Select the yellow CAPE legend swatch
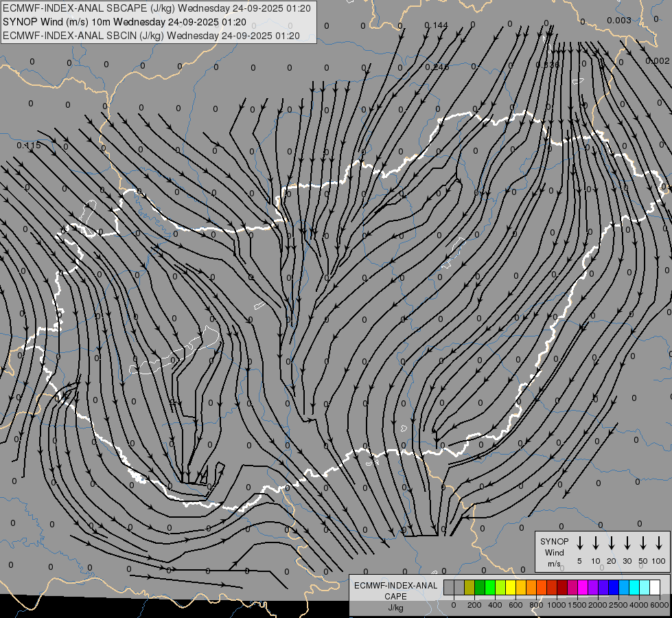The height and width of the screenshot is (618, 672). 511,587
